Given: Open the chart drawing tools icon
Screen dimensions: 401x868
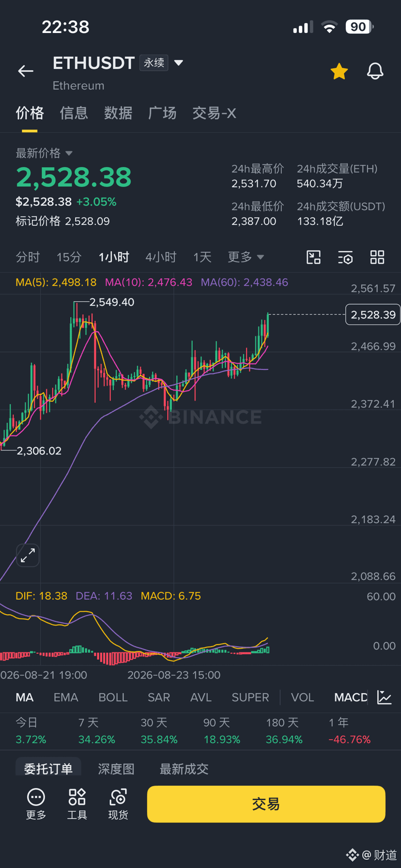Looking at the screenshot, I should (314, 257).
